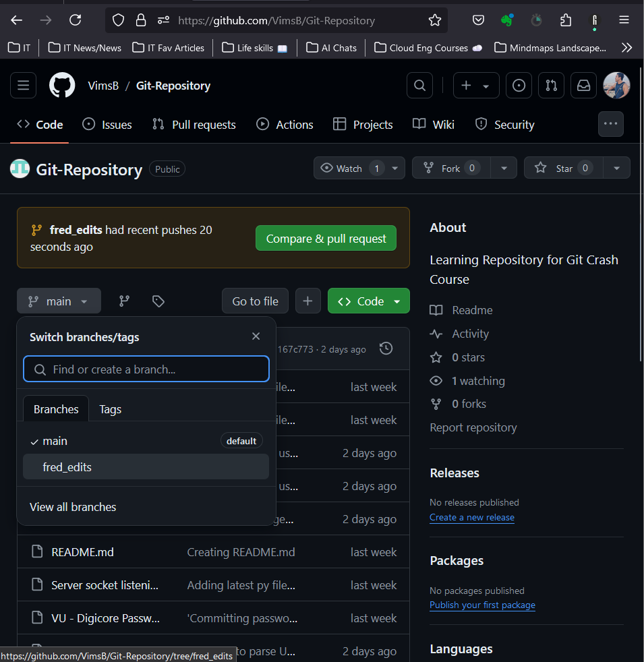Switch to the Pull requests tab
Image resolution: width=644 pixels, height=662 pixels.
194,125
